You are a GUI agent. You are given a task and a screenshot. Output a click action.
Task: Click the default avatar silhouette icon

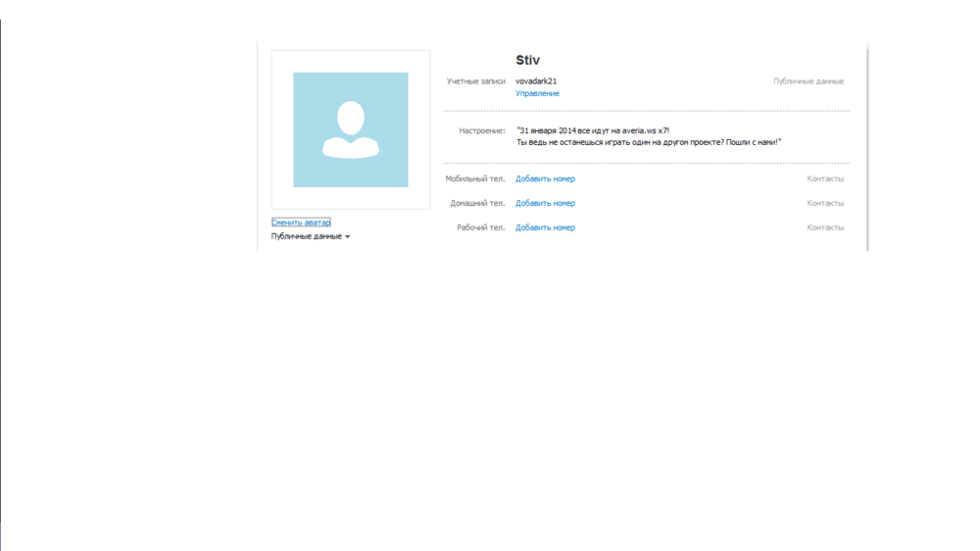[x=350, y=129]
